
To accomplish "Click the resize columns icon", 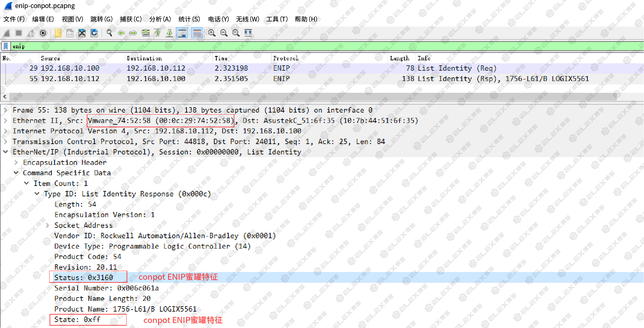I will (248, 33).
